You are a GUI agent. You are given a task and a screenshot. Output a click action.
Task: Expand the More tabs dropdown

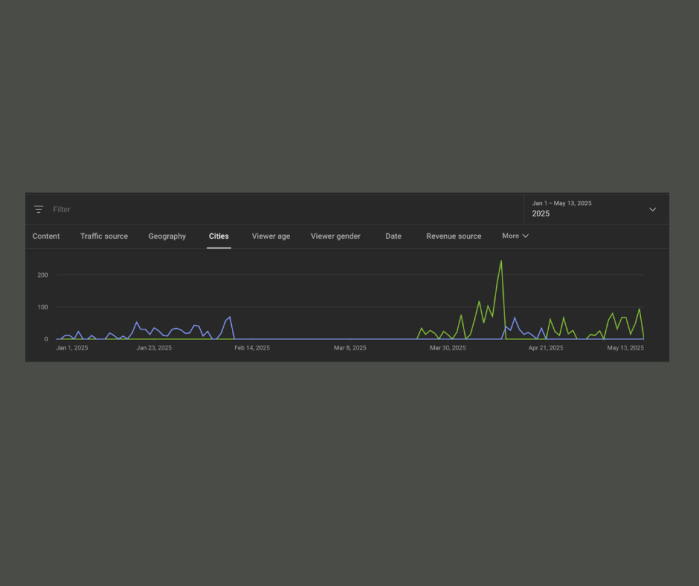coord(515,236)
